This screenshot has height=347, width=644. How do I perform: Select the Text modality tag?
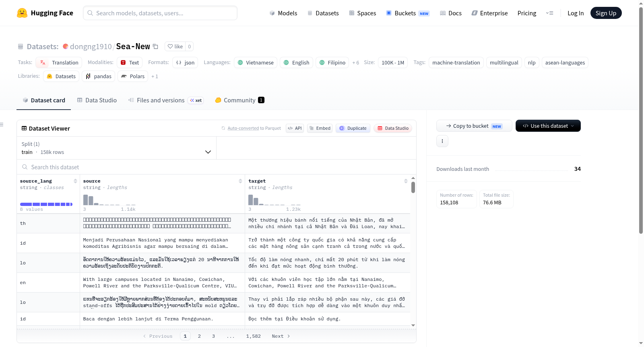point(130,62)
